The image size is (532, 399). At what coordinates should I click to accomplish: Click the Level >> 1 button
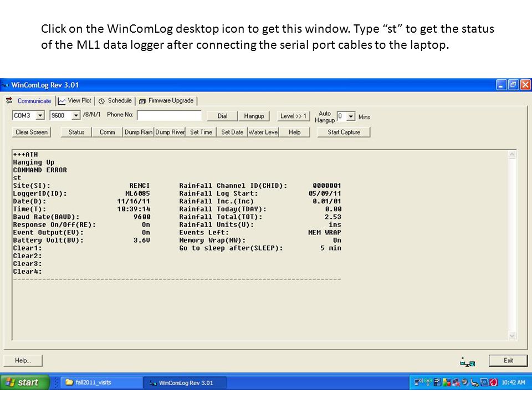294,116
